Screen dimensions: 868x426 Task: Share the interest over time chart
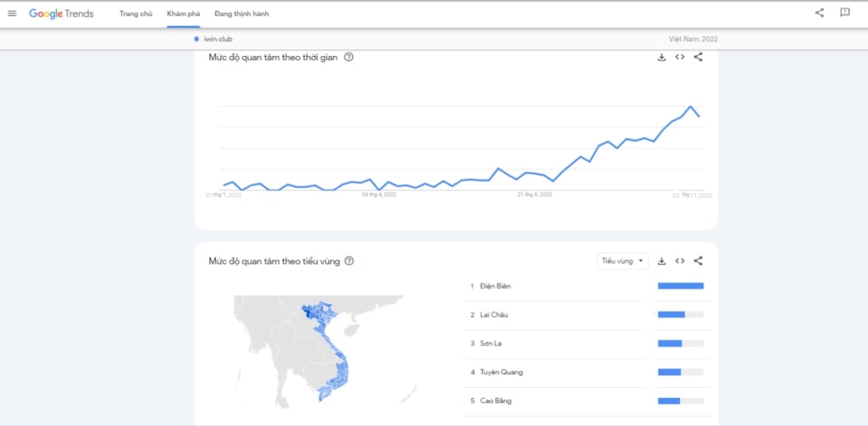click(698, 58)
